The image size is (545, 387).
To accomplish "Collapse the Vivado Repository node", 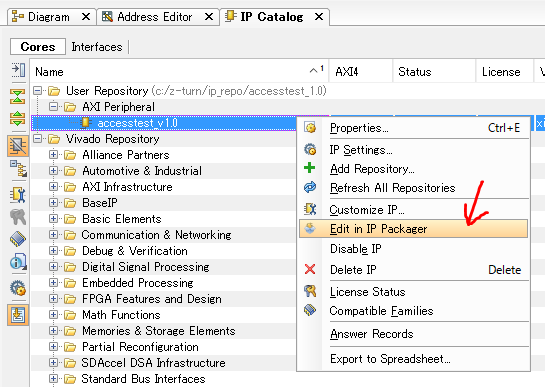I will pos(37,139).
